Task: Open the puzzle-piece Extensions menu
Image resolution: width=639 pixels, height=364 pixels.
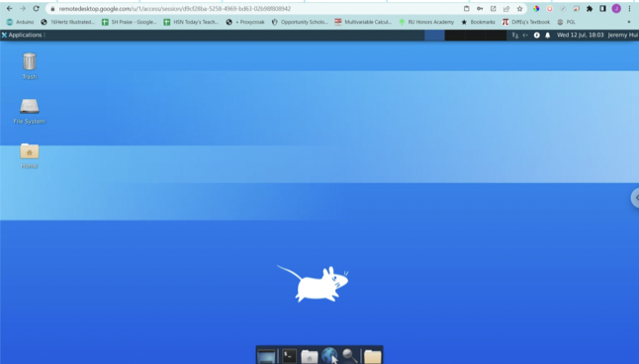Action: (590, 9)
